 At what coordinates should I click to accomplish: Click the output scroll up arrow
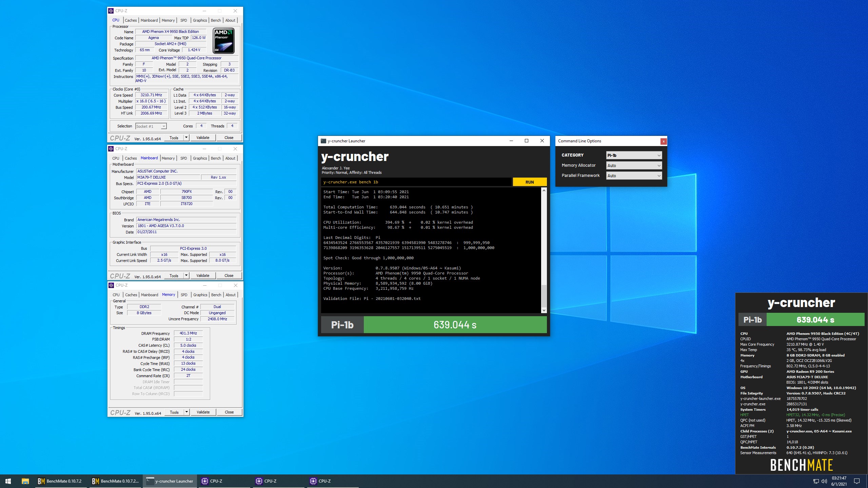544,190
